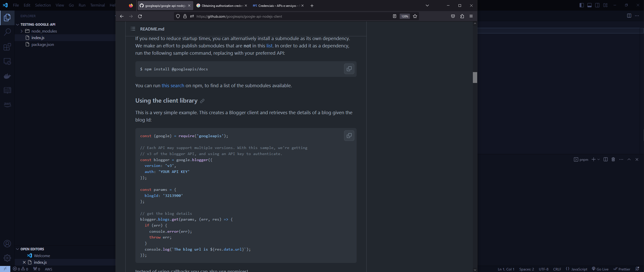Open the Docker view in activity bar
Screen dimensions: 644x272
pyautogui.click(x=7, y=76)
